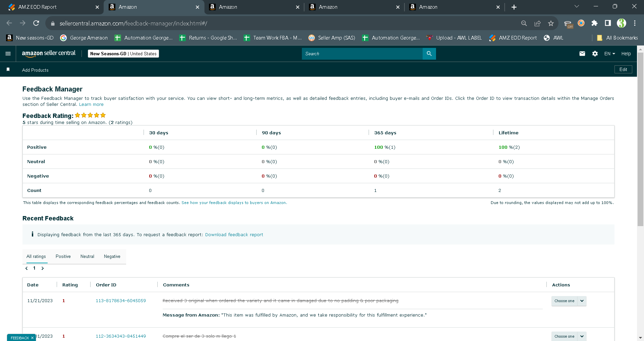Click the bookmark flag icon beside Add Products
Image resolution: width=644 pixels, height=341 pixels.
tap(8, 70)
